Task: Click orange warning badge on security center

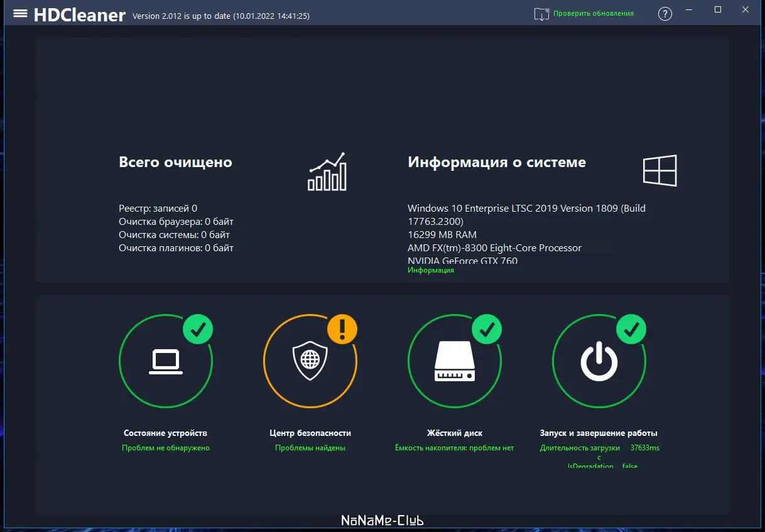Action: tap(342, 329)
